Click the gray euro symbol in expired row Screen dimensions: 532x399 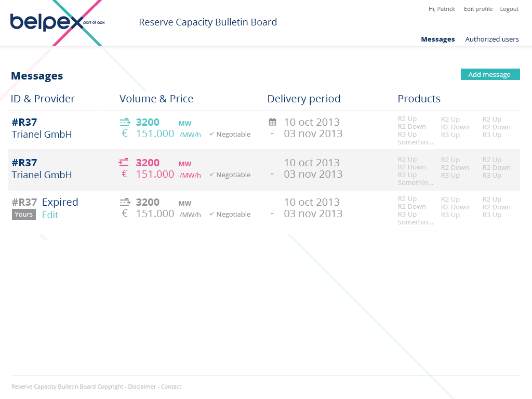tap(125, 214)
